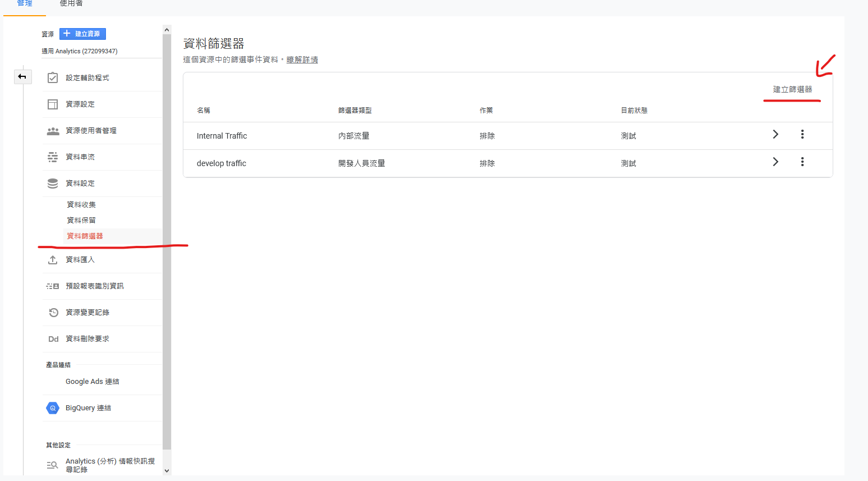
Task: Click the 資源使用者管理 people icon
Action: pyautogui.click(x=53, y=131)
